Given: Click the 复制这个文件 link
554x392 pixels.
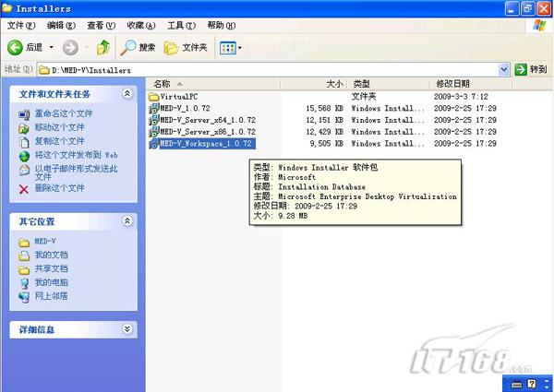Looking at the screenshot, I should pos(59,141).
